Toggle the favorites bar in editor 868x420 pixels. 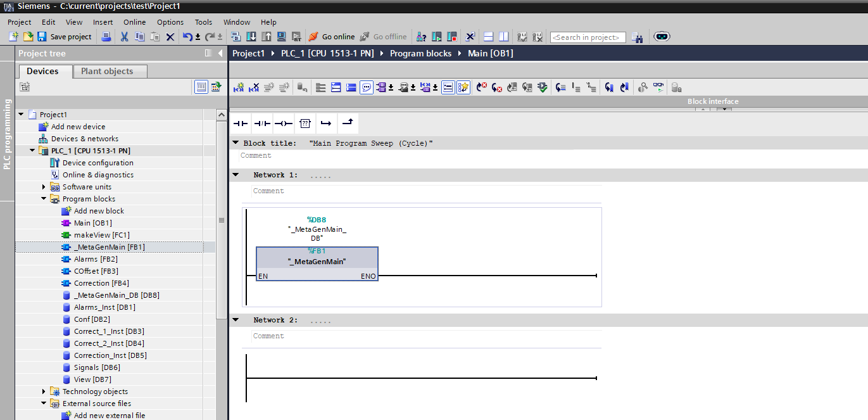point(463,87)
